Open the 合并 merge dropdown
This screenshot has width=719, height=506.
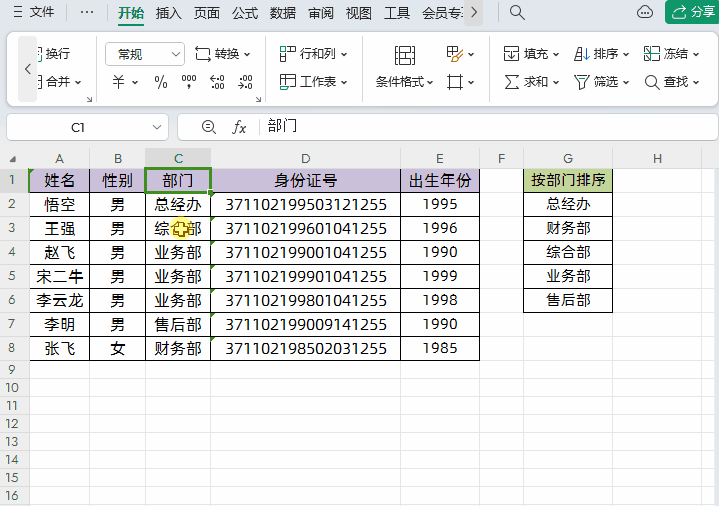60,82
